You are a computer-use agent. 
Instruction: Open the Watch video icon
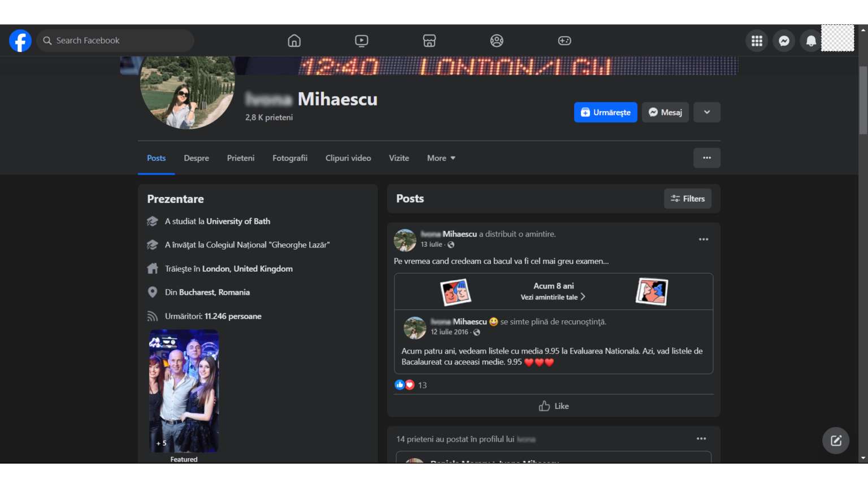tap(362, 41)
